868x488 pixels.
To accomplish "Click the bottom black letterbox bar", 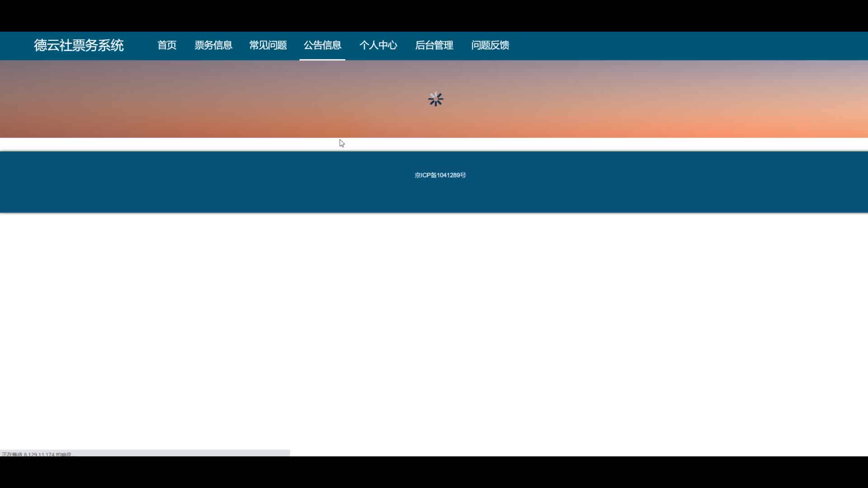I will pyautogui.click(x=434, y=473).
